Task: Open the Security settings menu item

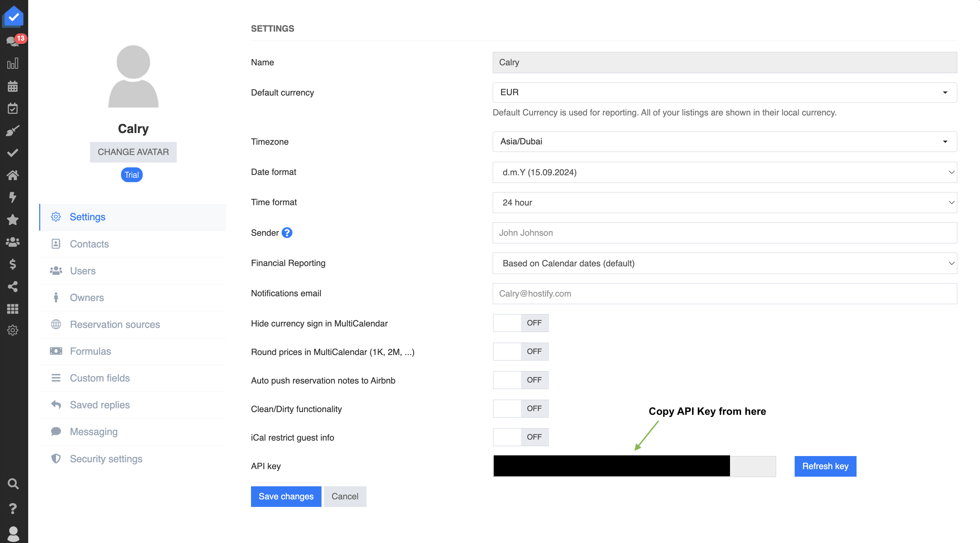Action: [106, 458]
